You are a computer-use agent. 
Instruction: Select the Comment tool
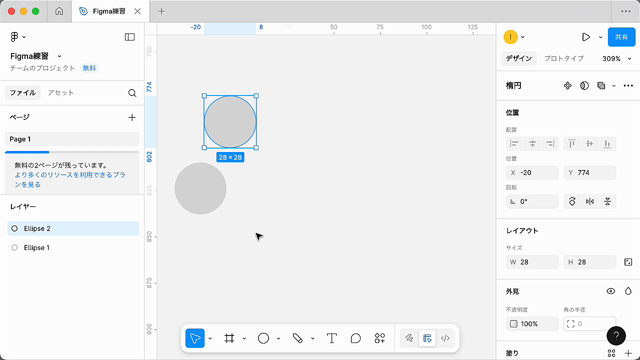click(x=356, y=338)
